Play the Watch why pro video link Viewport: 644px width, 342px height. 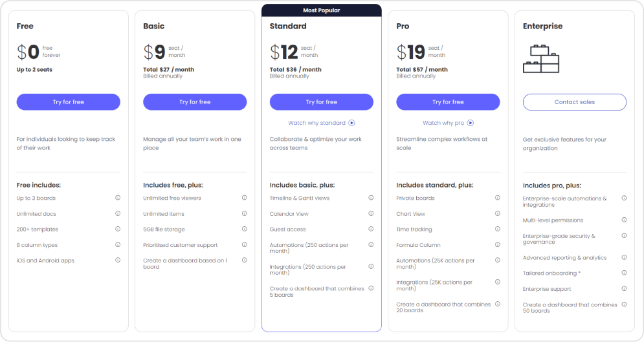pyautogui.click(x=448, y=123)
